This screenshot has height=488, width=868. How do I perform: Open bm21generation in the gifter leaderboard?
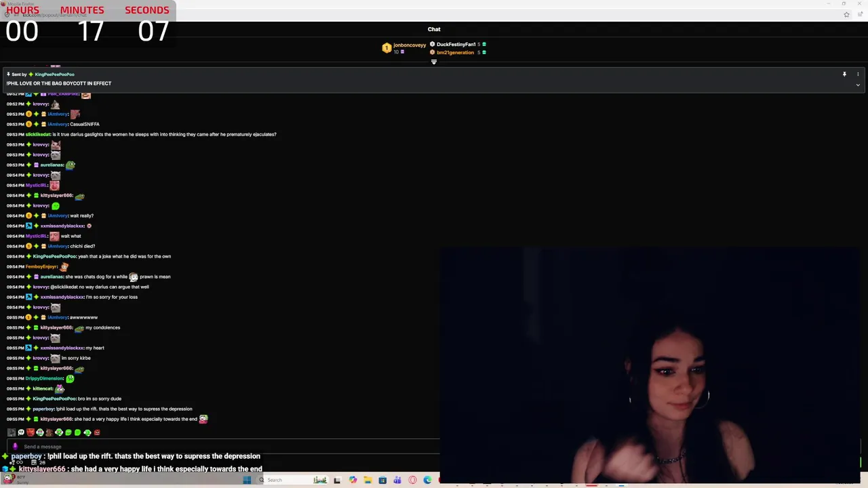(455, 52)
